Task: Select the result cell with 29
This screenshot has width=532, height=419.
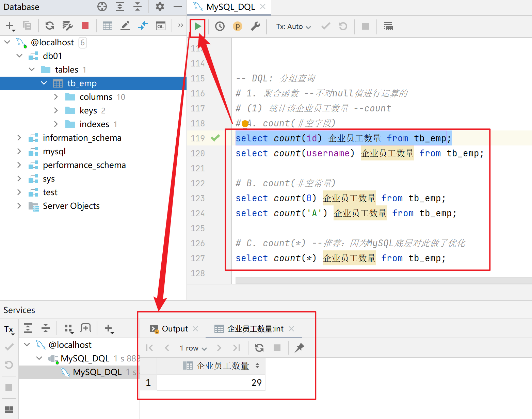Action: 211,383
